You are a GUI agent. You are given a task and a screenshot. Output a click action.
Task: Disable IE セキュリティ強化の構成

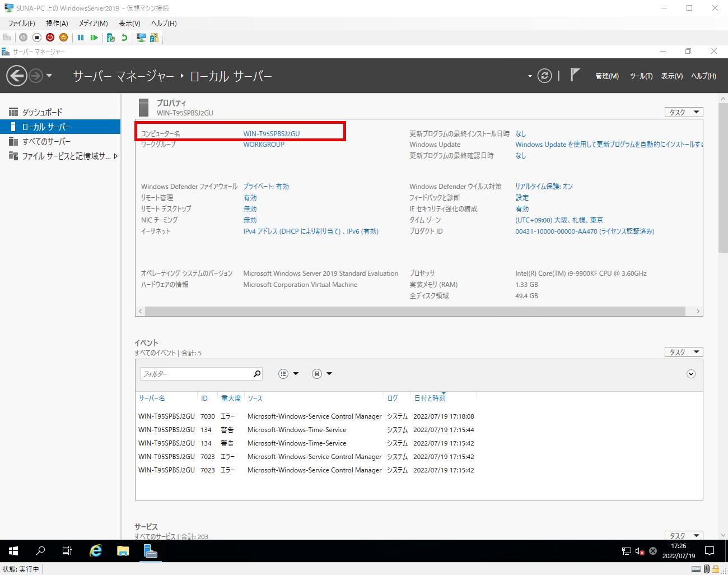(x=521, y=208)
